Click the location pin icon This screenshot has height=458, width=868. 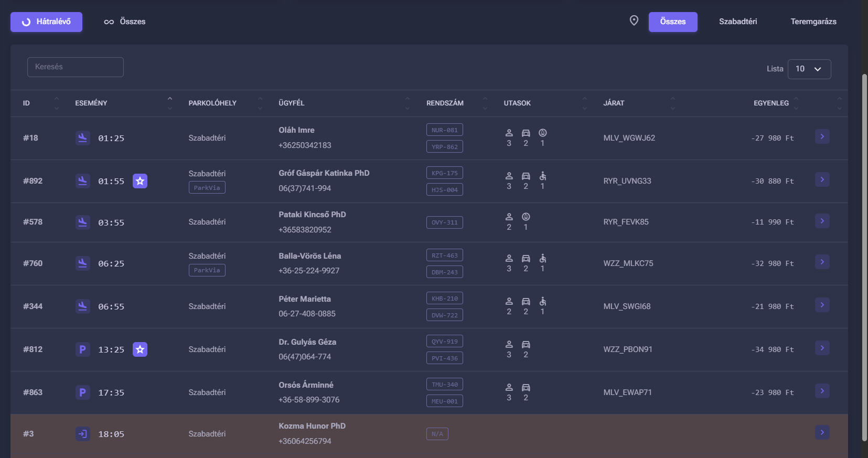click(x=634, y=20)
